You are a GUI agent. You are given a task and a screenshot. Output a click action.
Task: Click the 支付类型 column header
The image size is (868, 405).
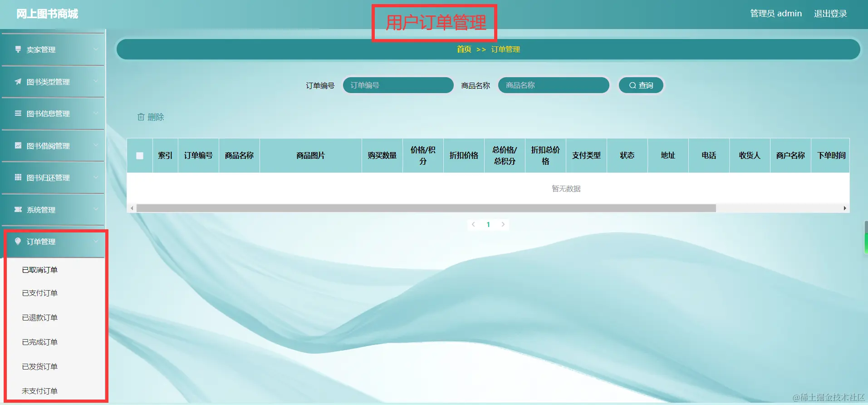point(586,155)
